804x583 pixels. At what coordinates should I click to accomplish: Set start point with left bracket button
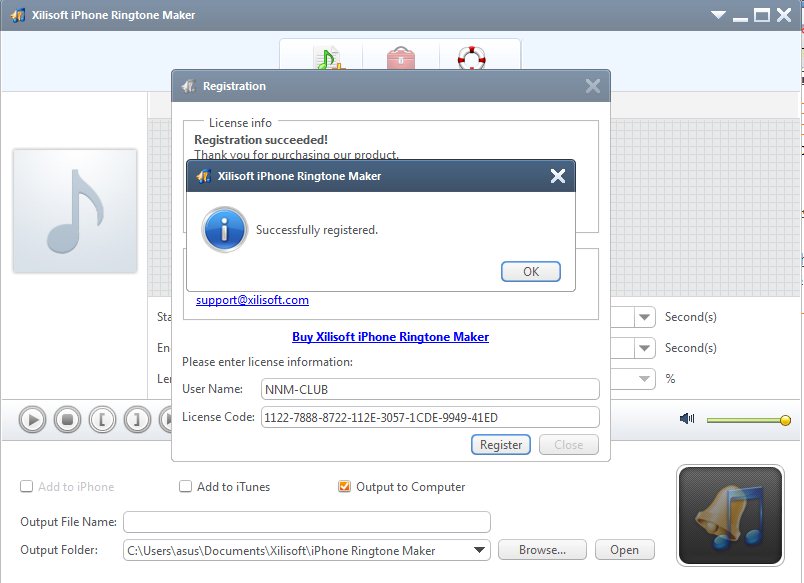102,420
